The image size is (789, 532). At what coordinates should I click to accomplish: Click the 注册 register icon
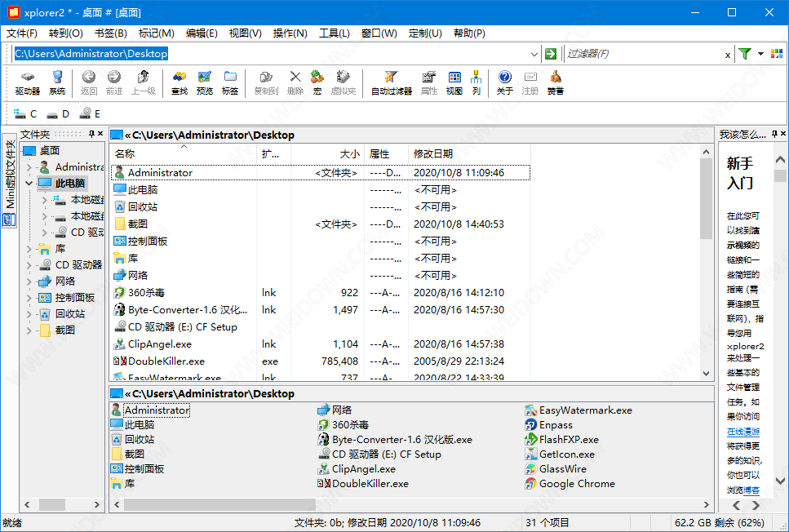pos(530,83)
